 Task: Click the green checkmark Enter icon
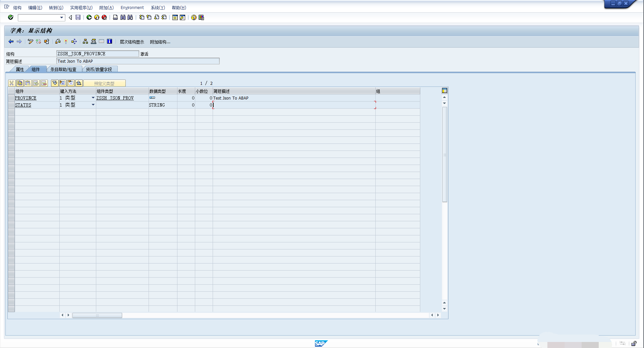(11, 17)
